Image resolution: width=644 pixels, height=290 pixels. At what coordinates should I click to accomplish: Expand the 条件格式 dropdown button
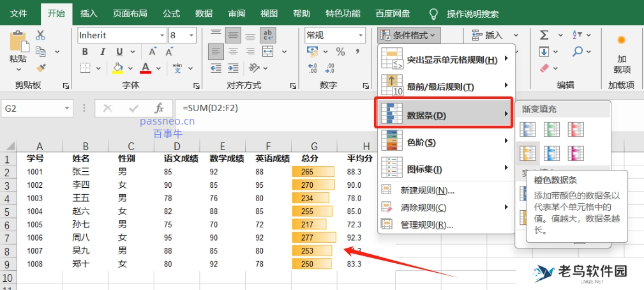[409, 35]
